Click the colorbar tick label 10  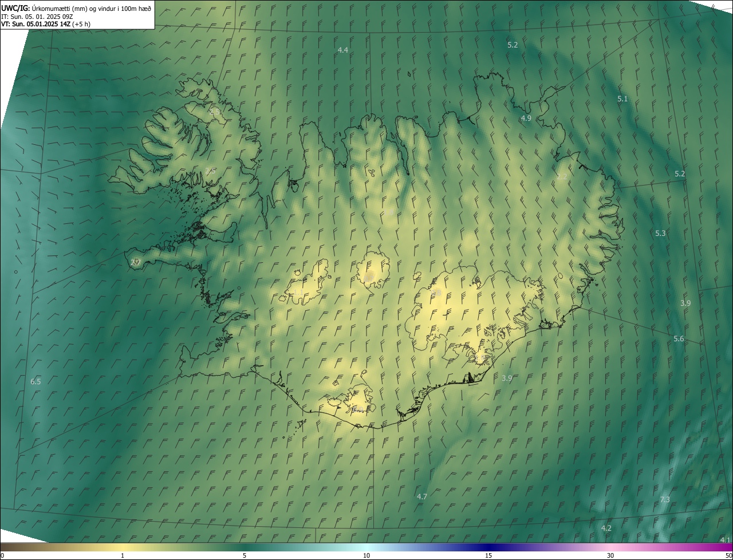point(366,556)
